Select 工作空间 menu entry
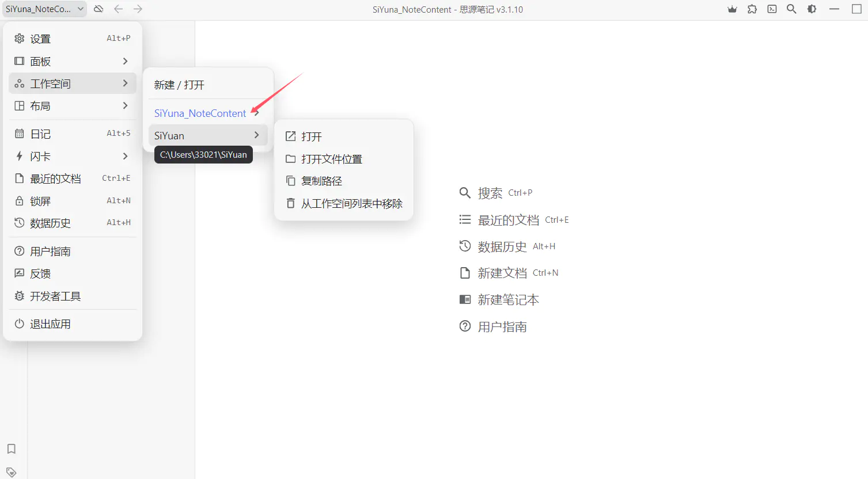The width and height of the screenshot is (868, 479). (x=73, y=83)
